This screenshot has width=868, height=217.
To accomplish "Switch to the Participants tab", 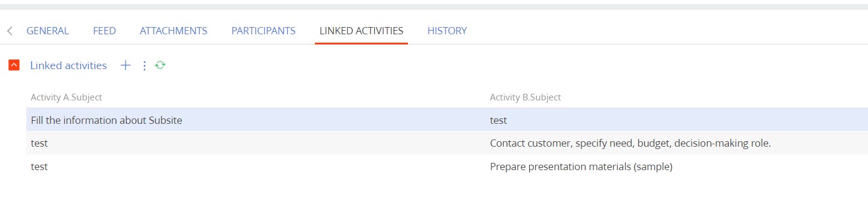I will (263, 31).
